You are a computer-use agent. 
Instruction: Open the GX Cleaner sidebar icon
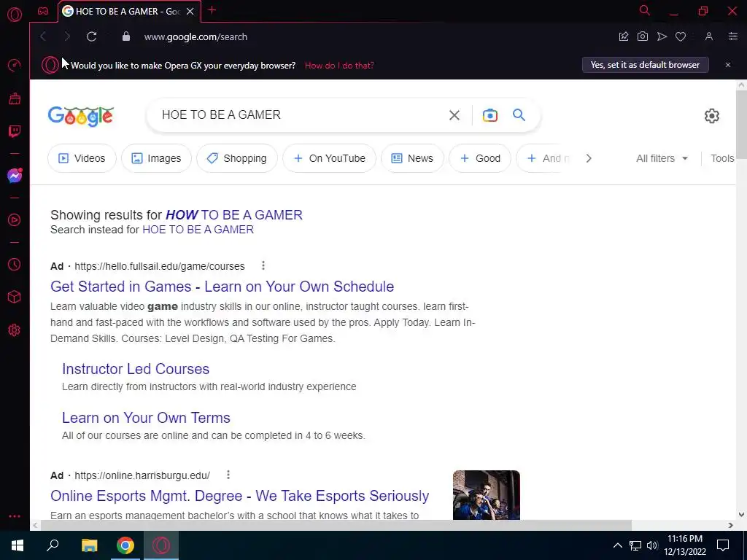point(15,98)
